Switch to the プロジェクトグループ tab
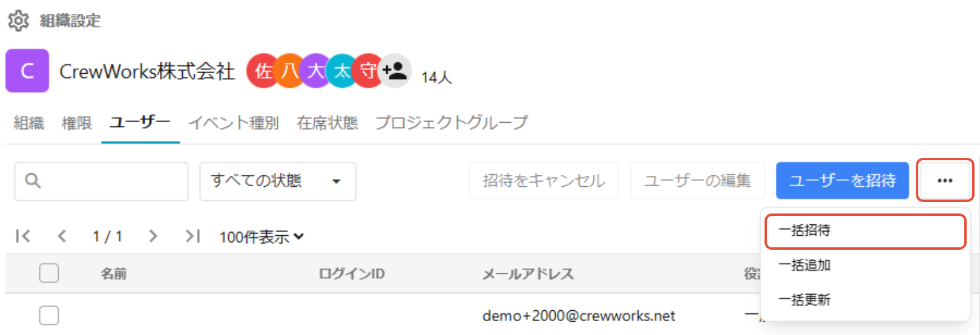The image size is (980, 335). point(452,123)
